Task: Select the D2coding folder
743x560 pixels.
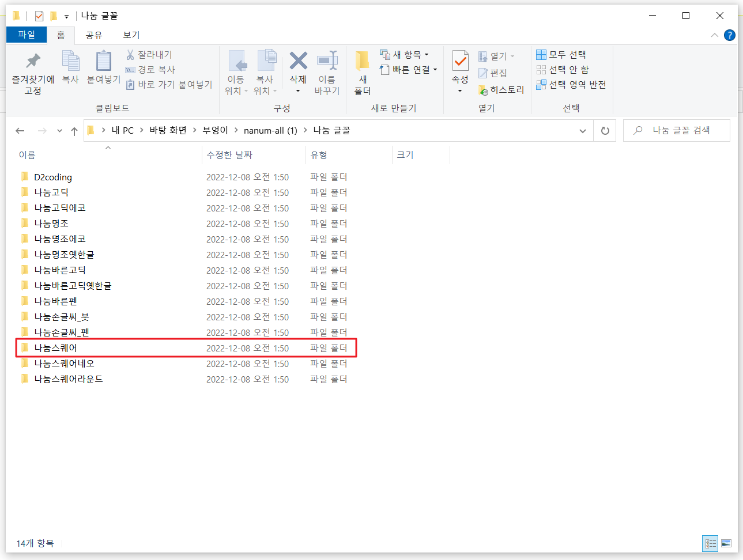Action: pos(53,177)
